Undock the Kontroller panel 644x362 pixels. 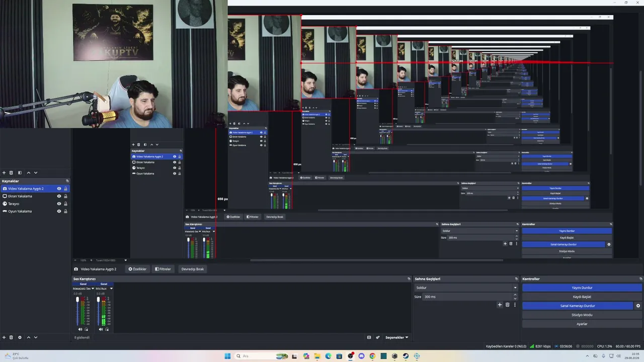tap(640, 279)
